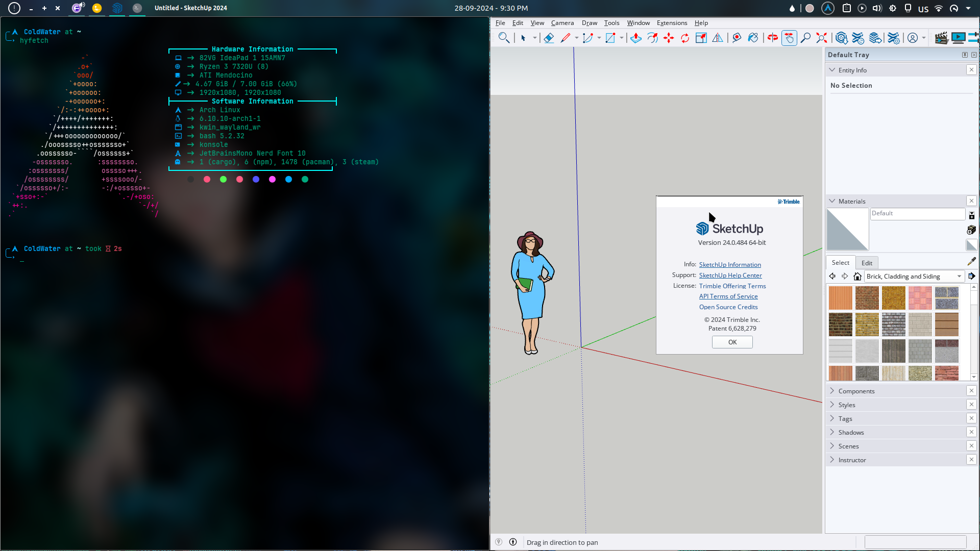
Task: Pick the Line pencil tool
Action: coord(566,38)
